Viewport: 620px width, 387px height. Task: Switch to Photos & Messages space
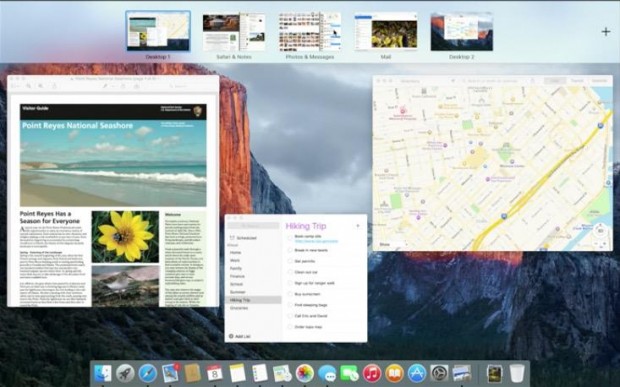pyautogui.click(x=310, y=31)
